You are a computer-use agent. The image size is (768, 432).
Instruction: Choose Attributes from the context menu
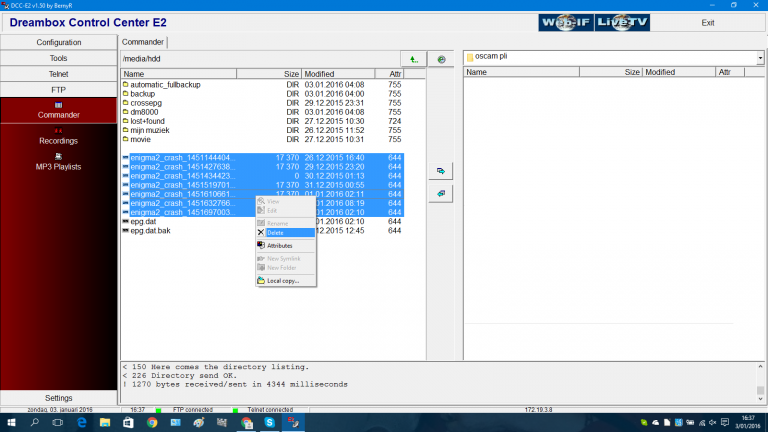point(286,245)
